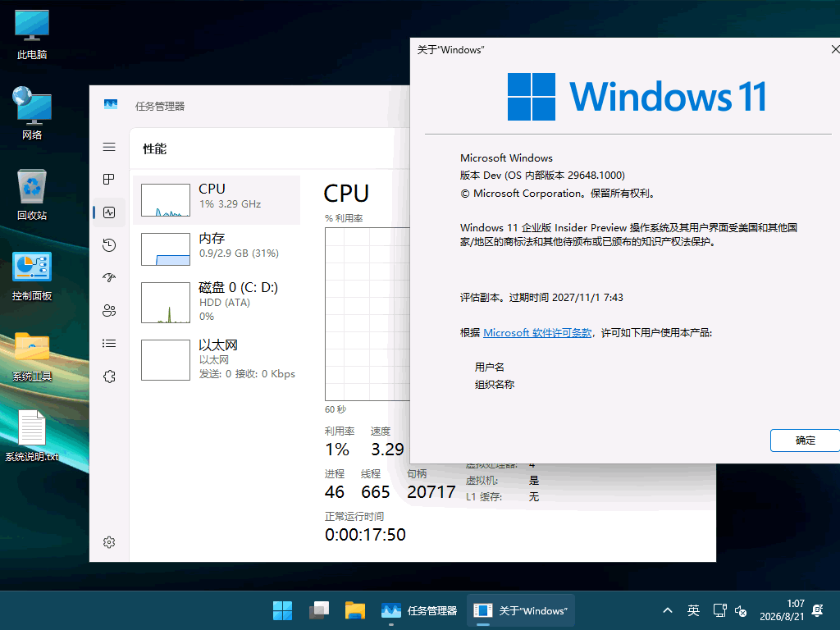The width and height of the screenshot is (840, 630).
Task: Select the Ethernet performance item
Action: coord(217,359)
